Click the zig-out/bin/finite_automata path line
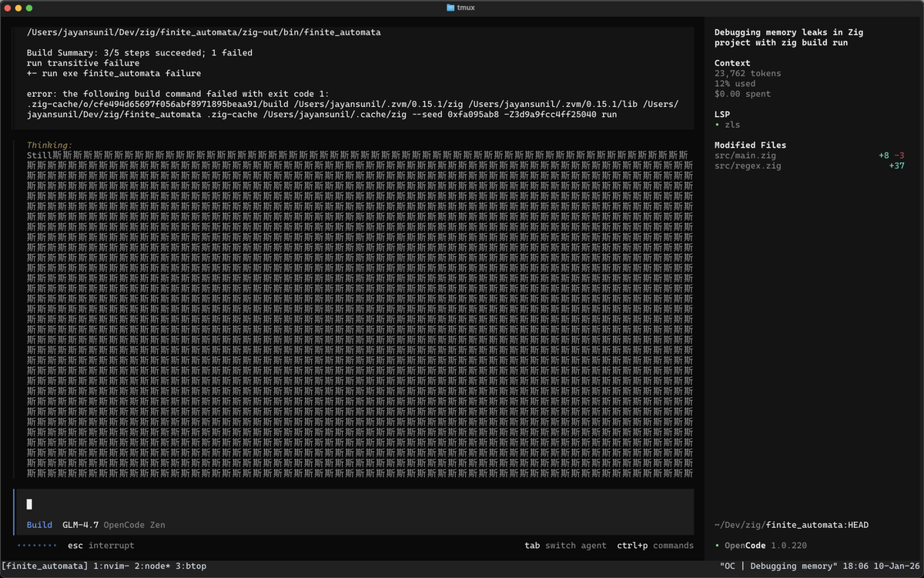924x578 pixels. point(203,33)
